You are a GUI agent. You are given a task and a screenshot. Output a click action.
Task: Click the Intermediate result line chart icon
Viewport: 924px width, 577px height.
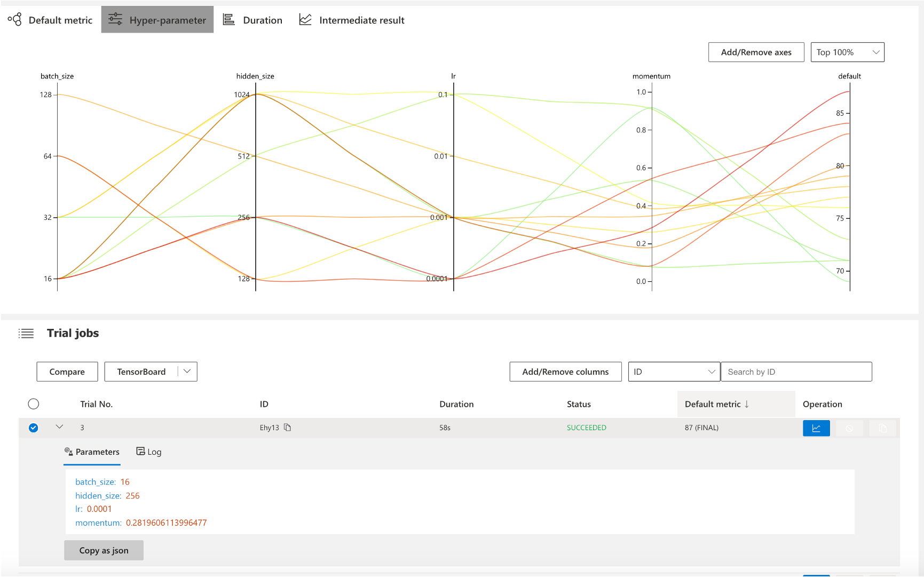(305, 20)
